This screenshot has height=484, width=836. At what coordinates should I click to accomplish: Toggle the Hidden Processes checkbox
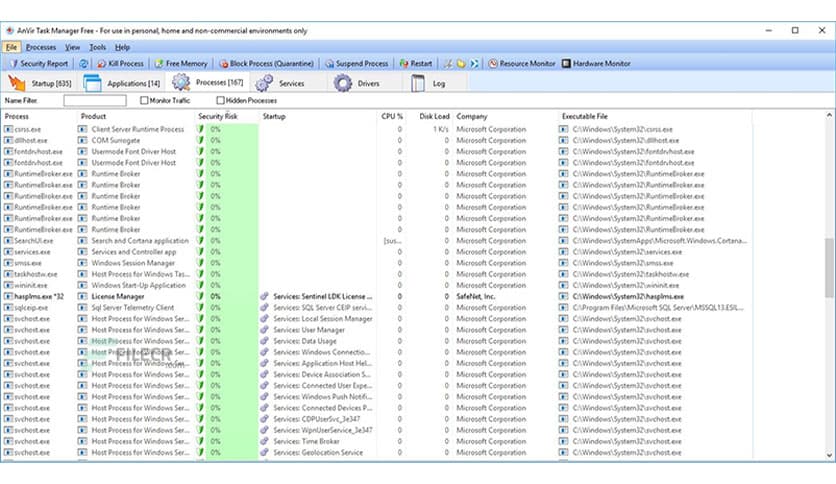pos(220,101)
